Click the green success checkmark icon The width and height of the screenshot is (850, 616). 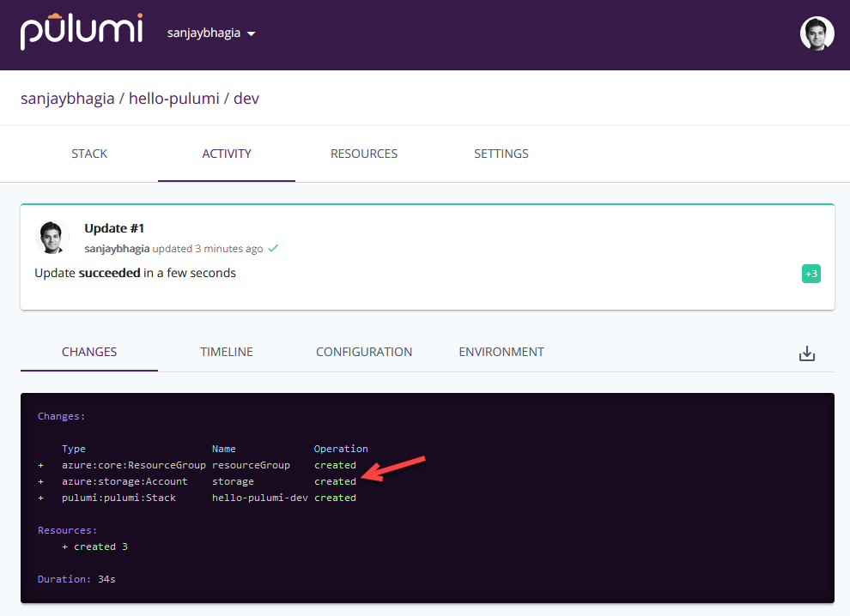coord(273,248)
